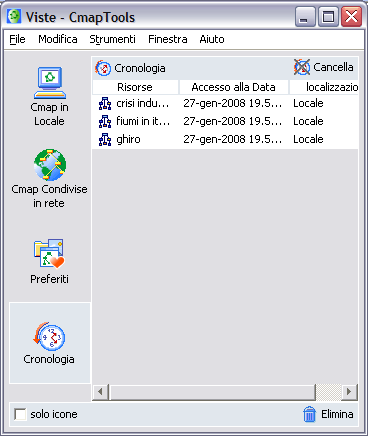Sort by the Risorse column header
368x436 pixels.
(x=135, y=87)
